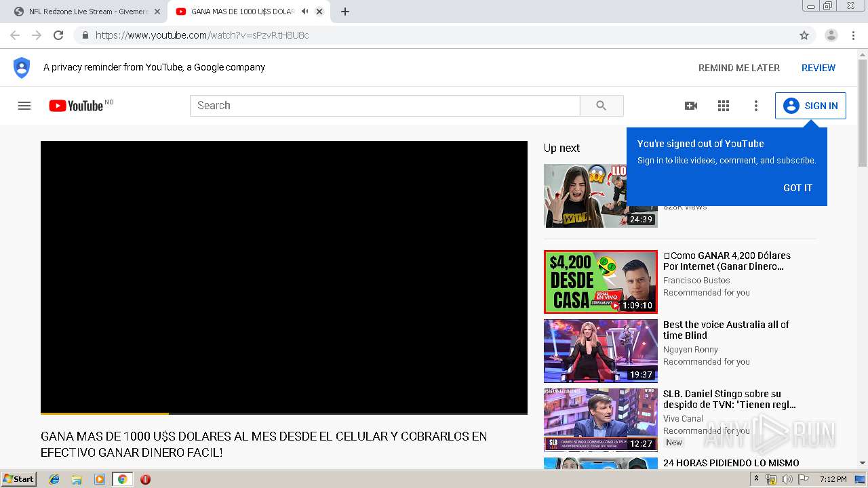Focus the YouTube Search field
Image resolution: width=868 pixels, height=488 pixels.
tap(385, 106)
